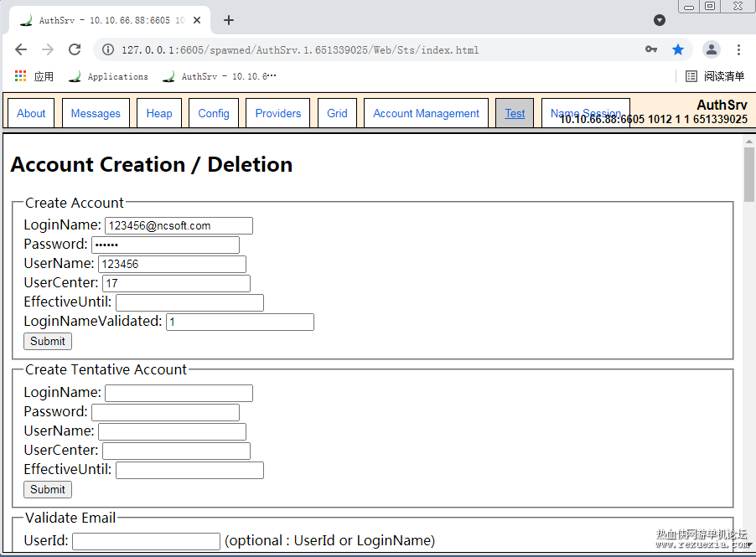Switch to the About tab
The height and width of the screenshot is (557, 756).
31,113
